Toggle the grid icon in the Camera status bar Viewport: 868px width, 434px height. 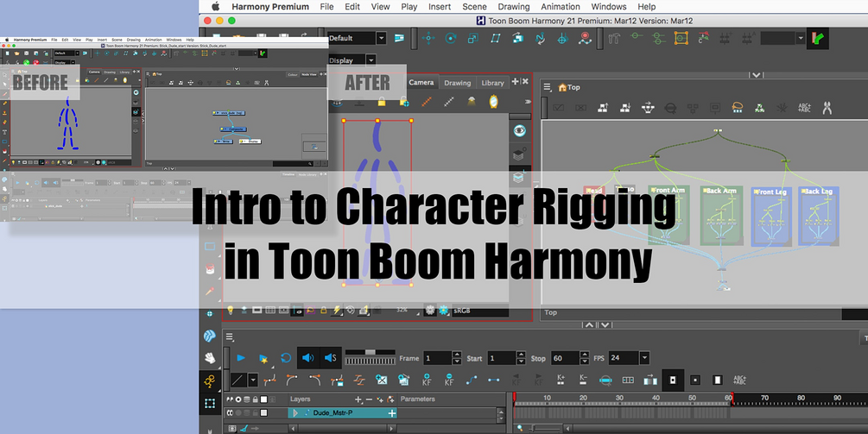coord(270,311)
